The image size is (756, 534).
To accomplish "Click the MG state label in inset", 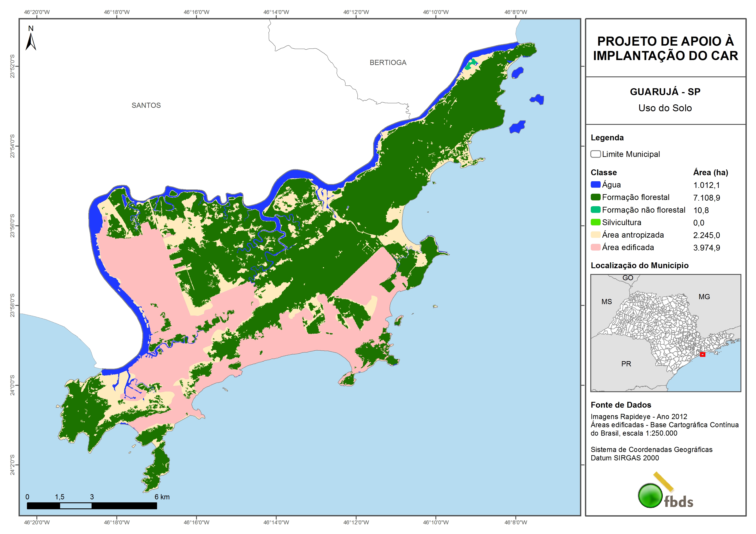I will click(704, 297).
